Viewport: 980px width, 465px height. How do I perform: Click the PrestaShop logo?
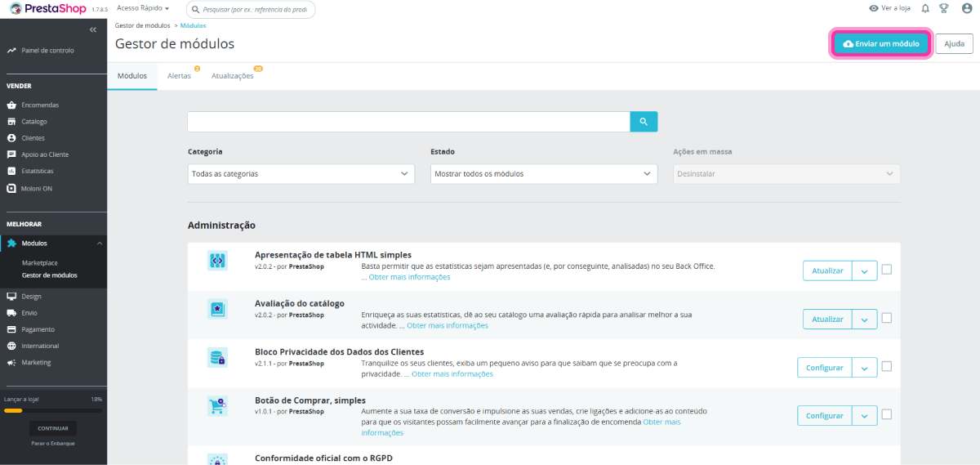coord(48,8)
